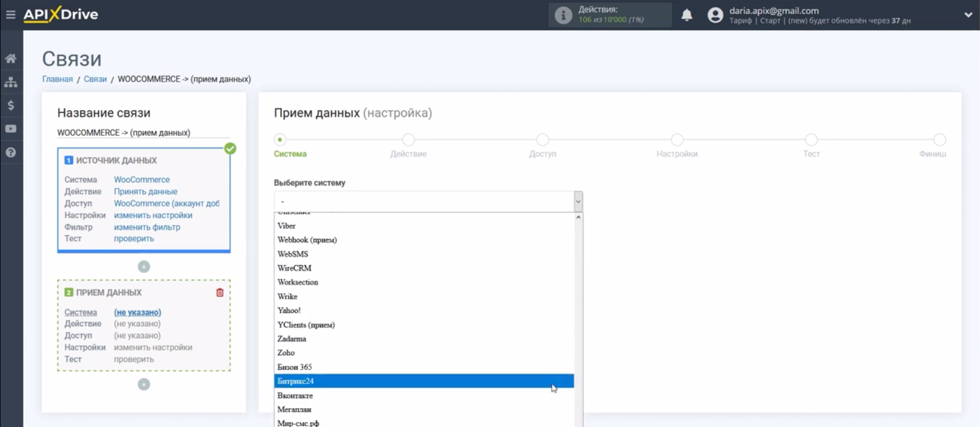Viewport: 980px width, 427px height.
Task: Edit the connection name field
Action: (x=144, y=133)
